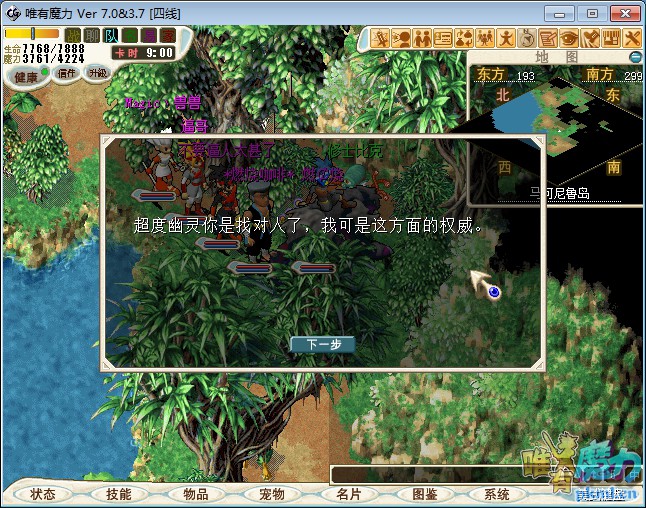Click the eye observe icon
Screen dimensions: 646x508
tap(569, 39)
